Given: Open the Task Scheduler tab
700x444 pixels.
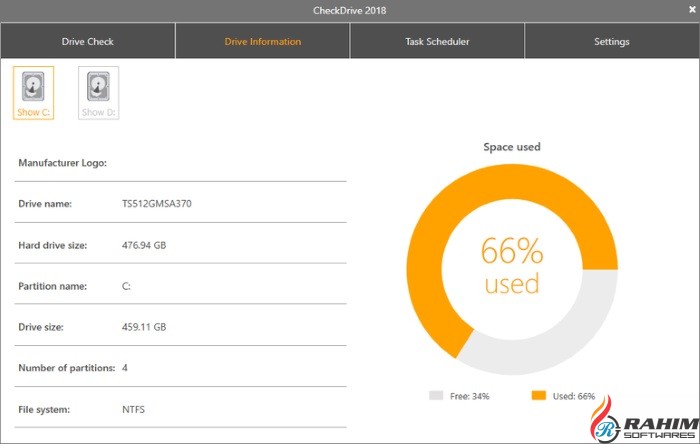Looking at the screenshot, I should click(437, 42).
